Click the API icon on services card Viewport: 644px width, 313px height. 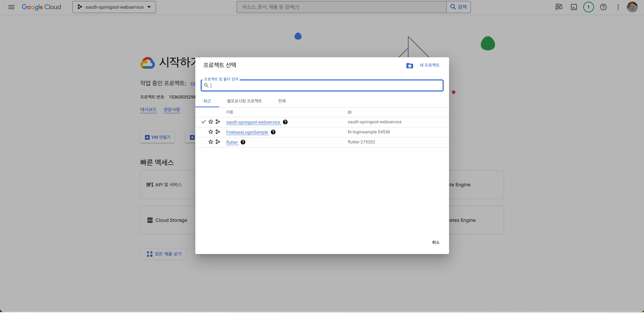pos(150,185)
